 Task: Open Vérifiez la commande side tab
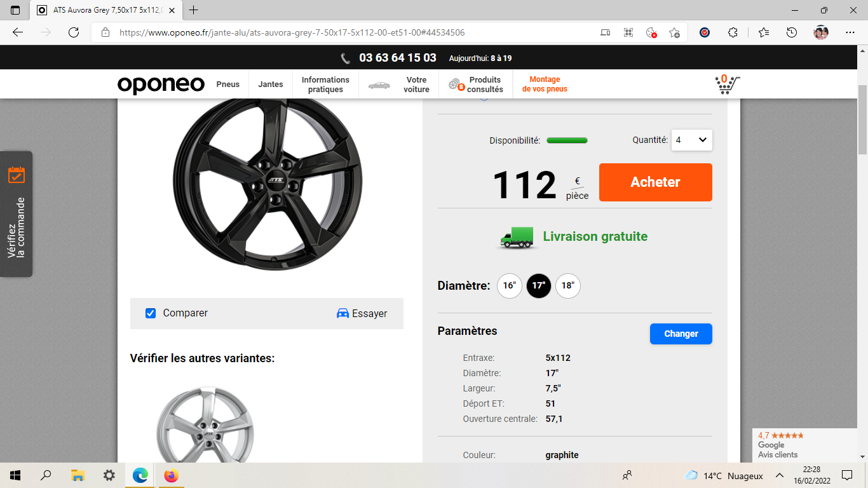tap(16, 214)
